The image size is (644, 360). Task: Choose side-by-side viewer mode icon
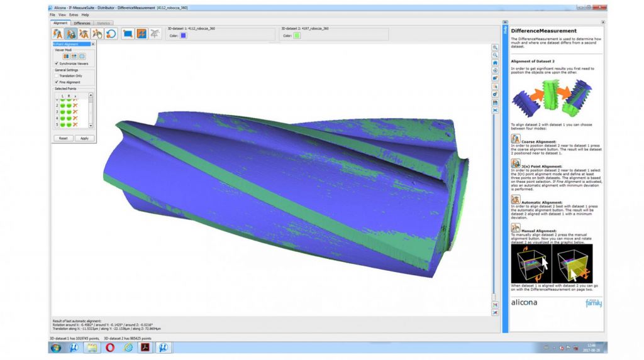point(65,57)
